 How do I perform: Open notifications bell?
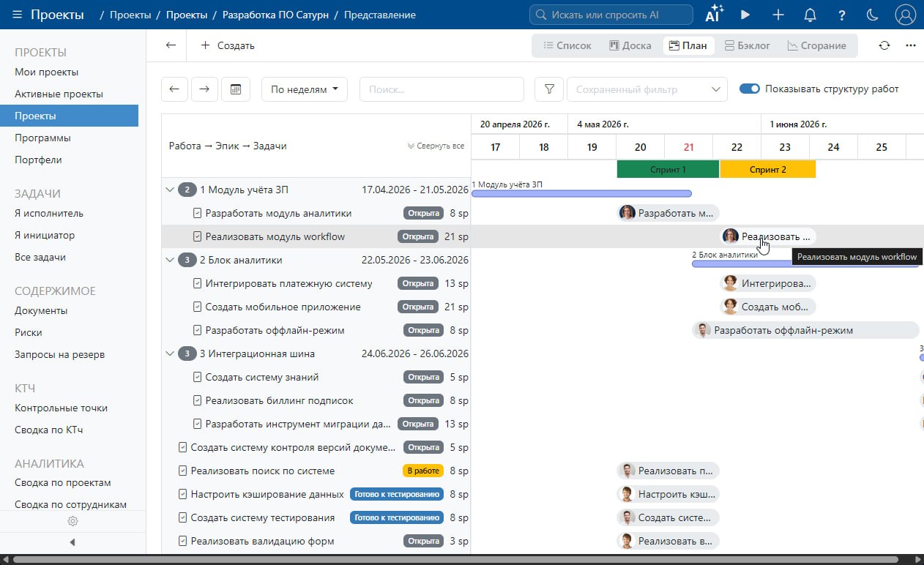(810, 15)
